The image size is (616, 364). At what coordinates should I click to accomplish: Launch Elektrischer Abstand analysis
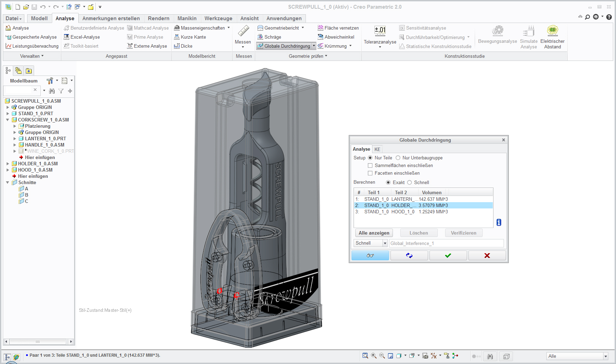pos(552,37)
